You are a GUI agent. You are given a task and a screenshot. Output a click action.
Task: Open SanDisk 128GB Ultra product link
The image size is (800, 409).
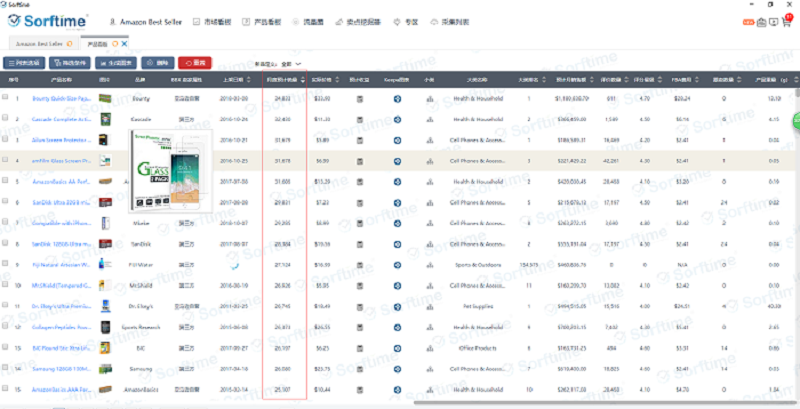click(x=62, y=244)
